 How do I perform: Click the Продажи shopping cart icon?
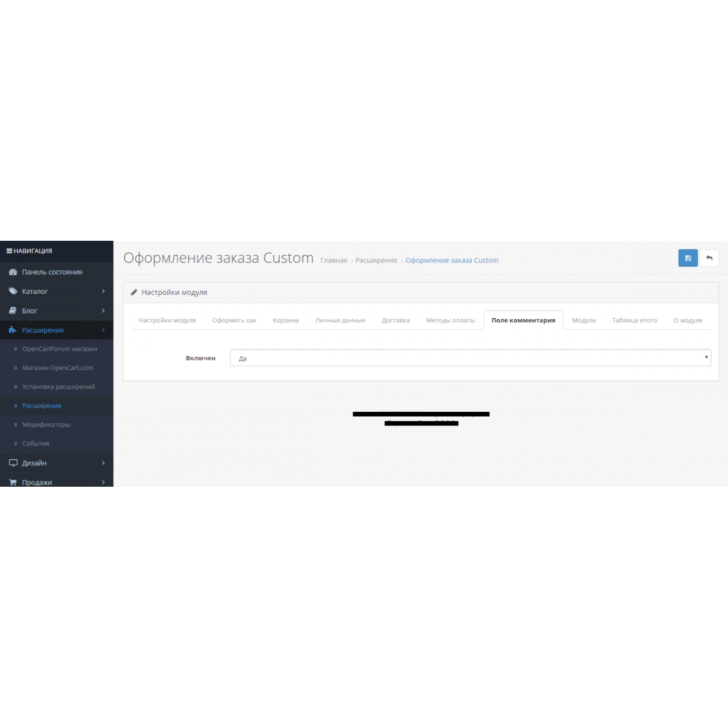13,482
